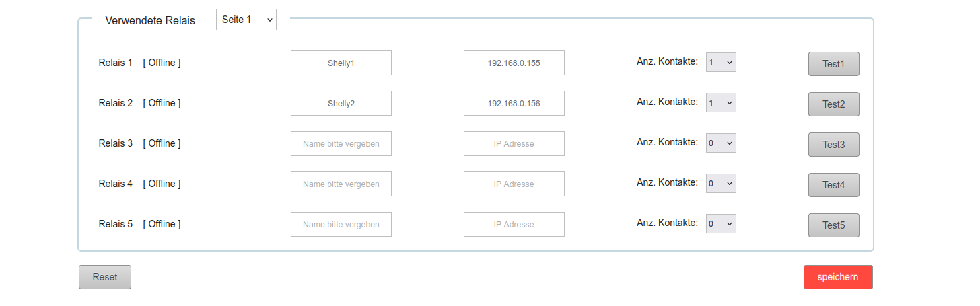Click the IP field showing 192.168.0.155
The width and height of the screenshot is (980, 306).
click(x=514, y=63)
